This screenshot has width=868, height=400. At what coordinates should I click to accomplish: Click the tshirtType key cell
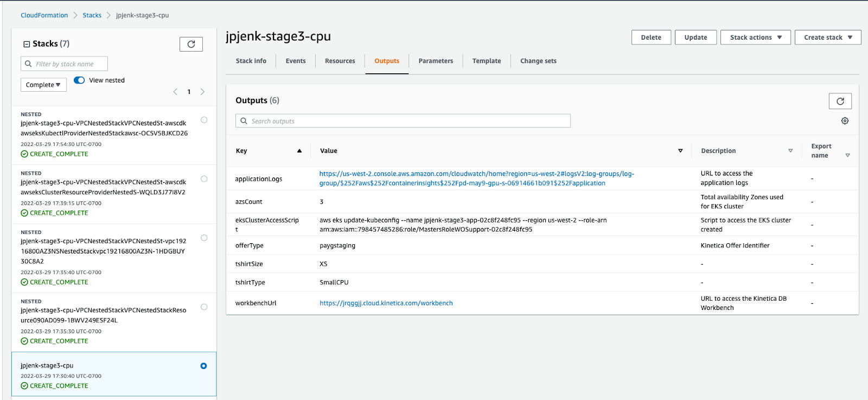(x=250, y=283)
